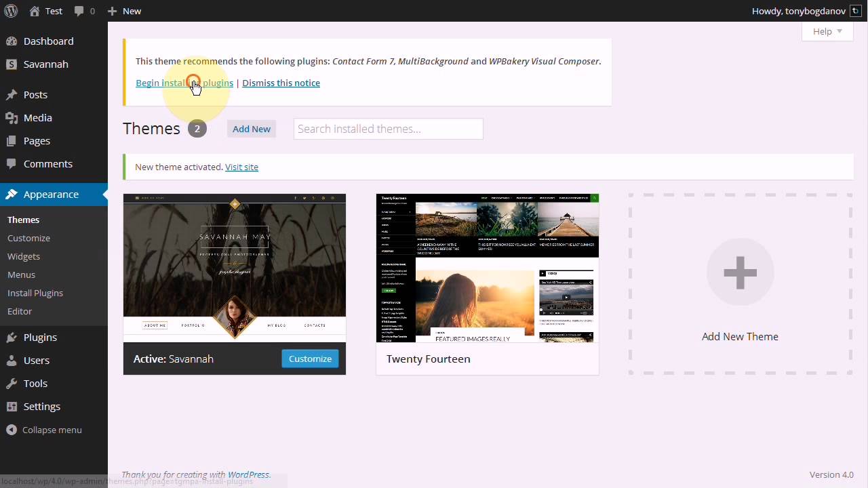Open the Widgets submenu item
Viewport: 868px width, 488px height.
(24, 256)
